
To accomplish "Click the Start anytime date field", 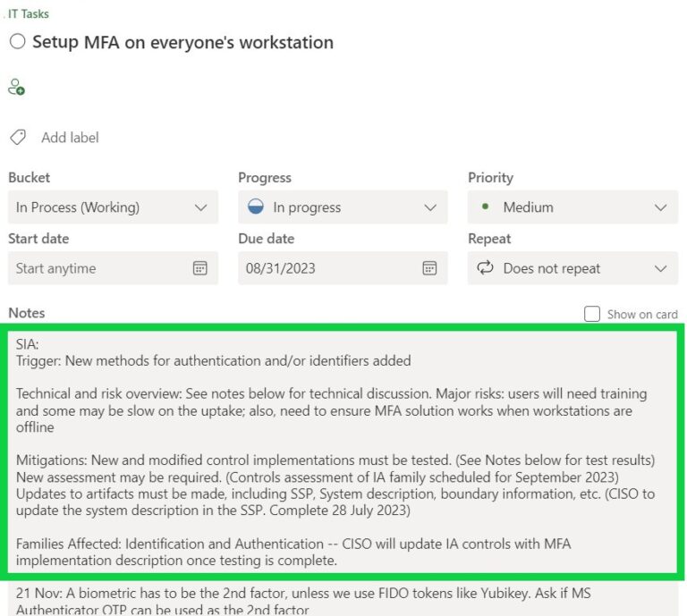I will tap(113, 268).
